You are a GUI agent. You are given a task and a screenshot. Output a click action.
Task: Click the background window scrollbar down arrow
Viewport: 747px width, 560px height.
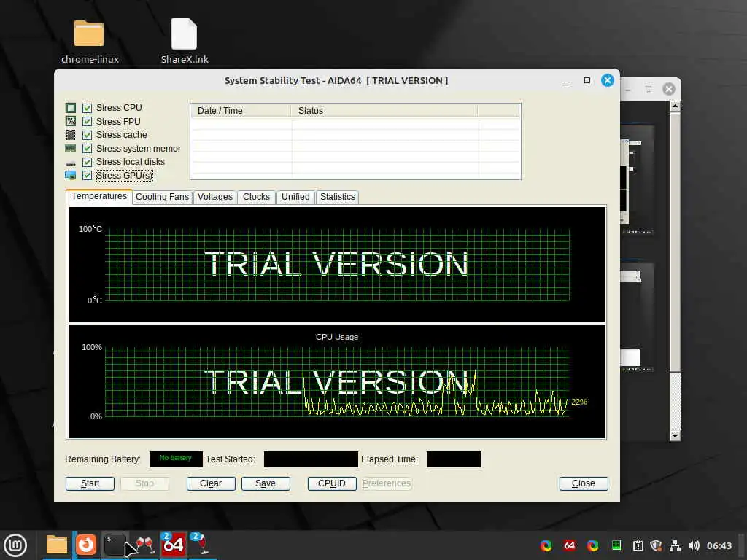675,435
